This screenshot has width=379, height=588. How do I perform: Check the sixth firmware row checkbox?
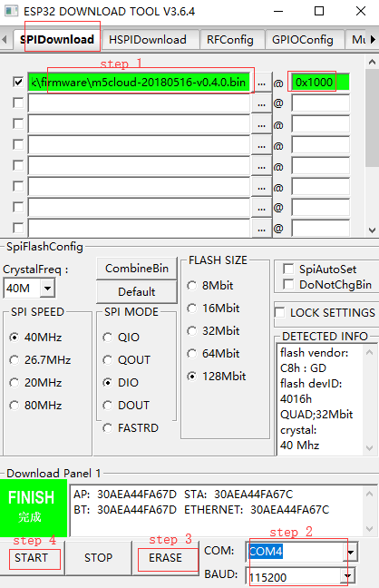click(x=18, y=186)
